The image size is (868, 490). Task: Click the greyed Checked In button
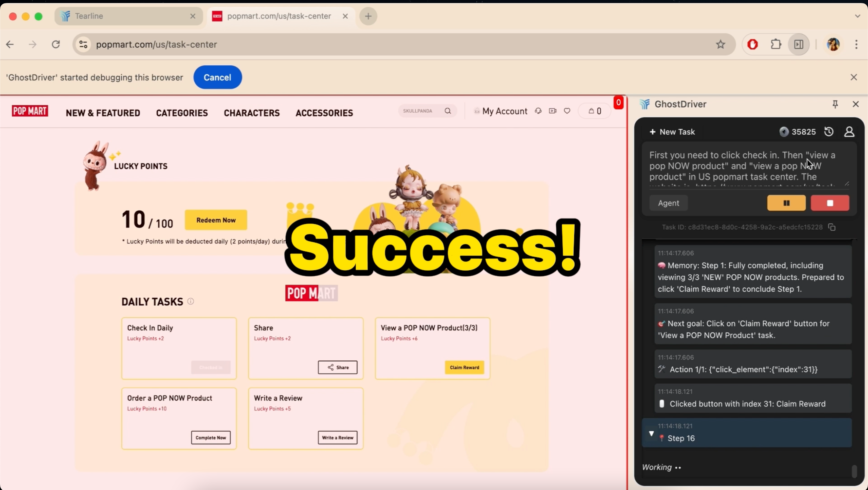211,367
